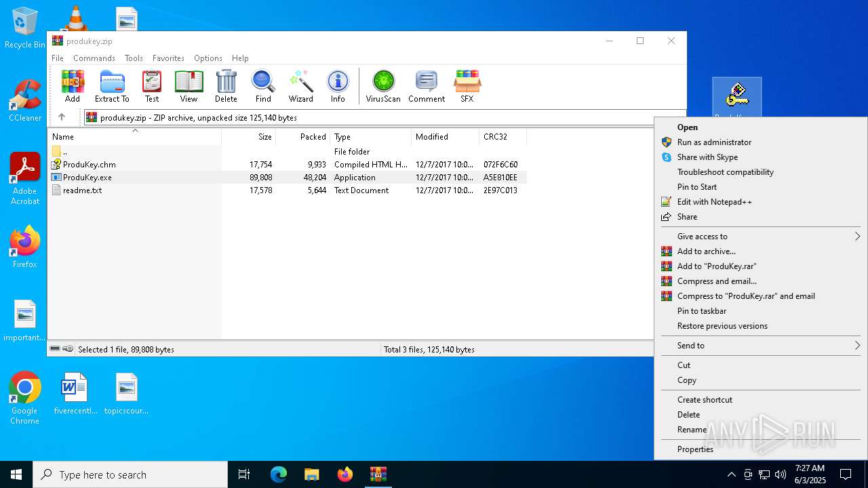The height and width of the screenshot is (488, 868).
Task: Click the Delete trash icon in toolbar
Action: point(226,86)
